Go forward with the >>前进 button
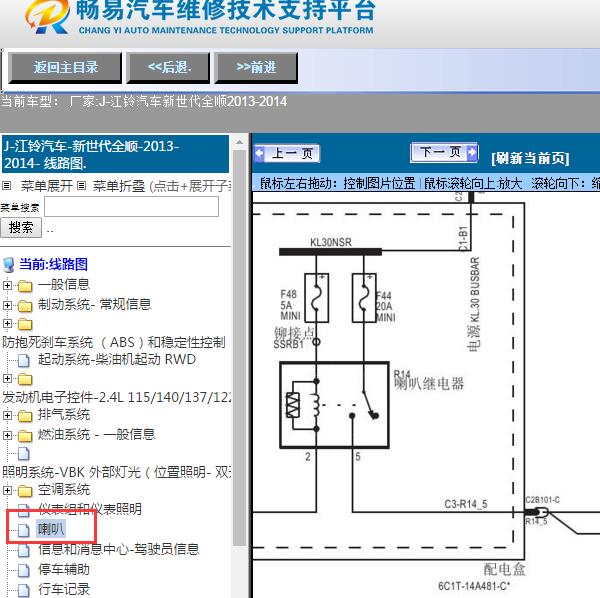 (x=256, y=68)
